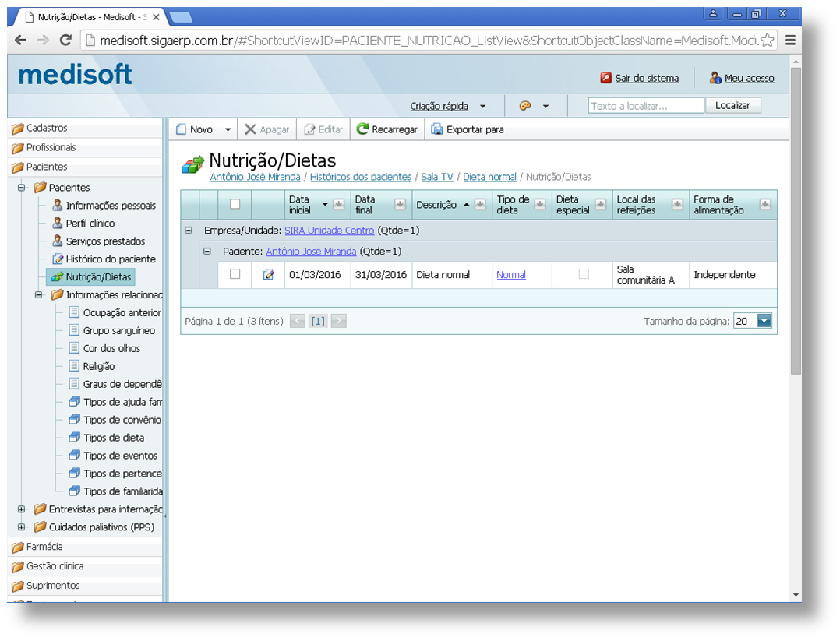
Task: Collapse the Empresa/Unidade group row
Action: (189, 231)
